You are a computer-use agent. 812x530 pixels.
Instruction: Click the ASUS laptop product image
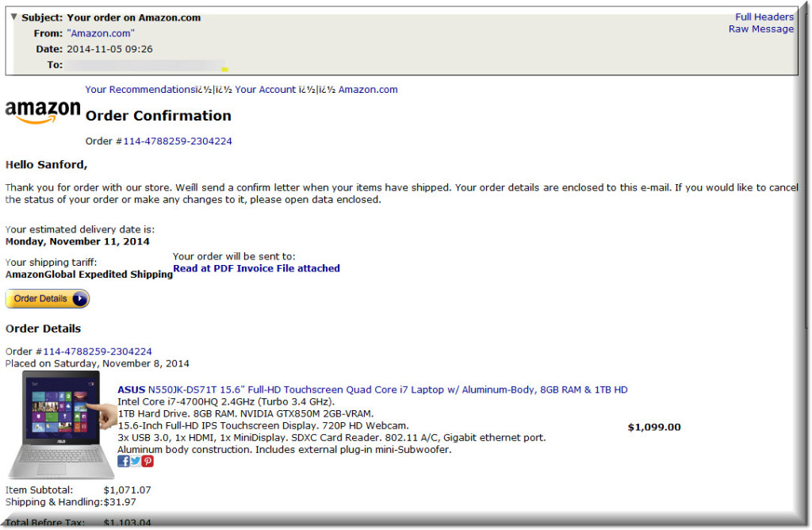[x=55, y=424]
